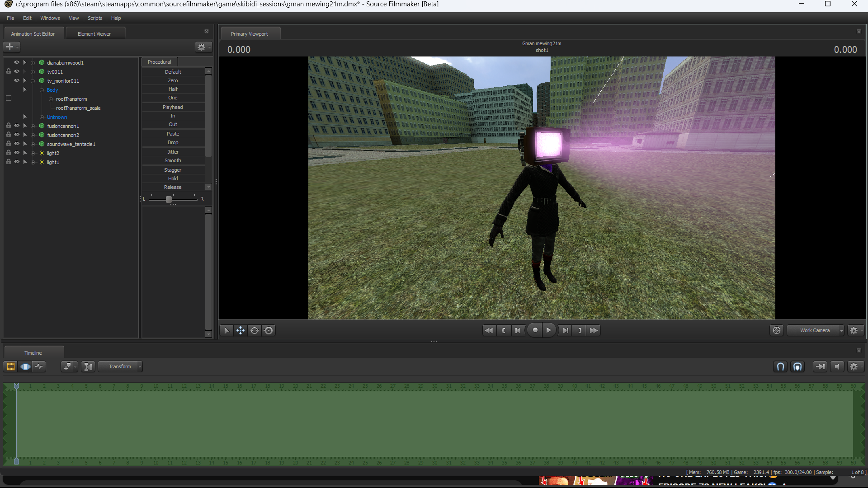Open the Transform dropdown in timeline

click(120, 366)
